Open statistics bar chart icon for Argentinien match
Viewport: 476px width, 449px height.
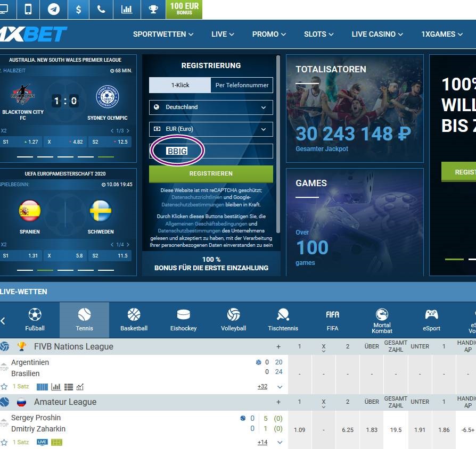[56, 387]
